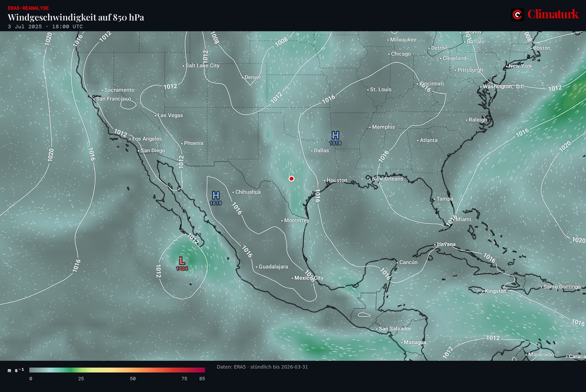Click the Raleigh city label

tap(478, 120)
